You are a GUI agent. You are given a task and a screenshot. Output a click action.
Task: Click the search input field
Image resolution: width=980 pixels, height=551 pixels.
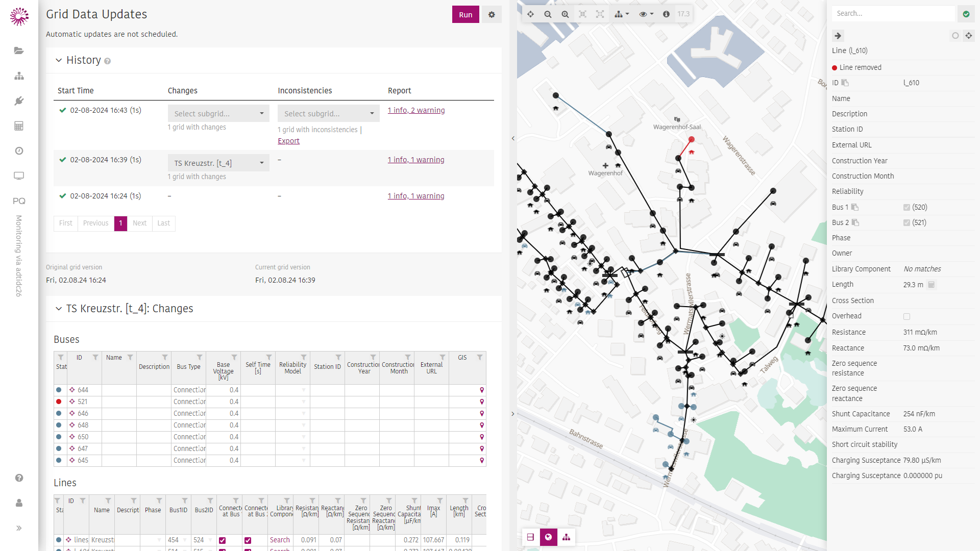pos(893,14)
